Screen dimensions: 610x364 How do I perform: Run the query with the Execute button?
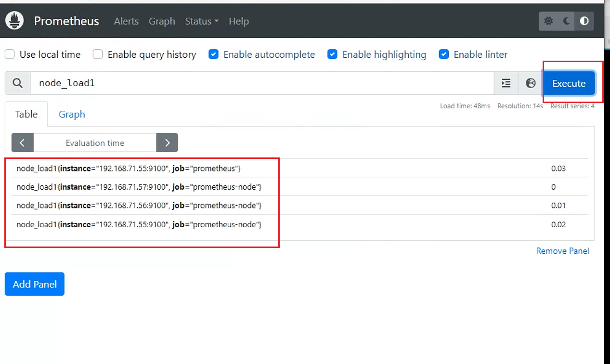(569, 83)
